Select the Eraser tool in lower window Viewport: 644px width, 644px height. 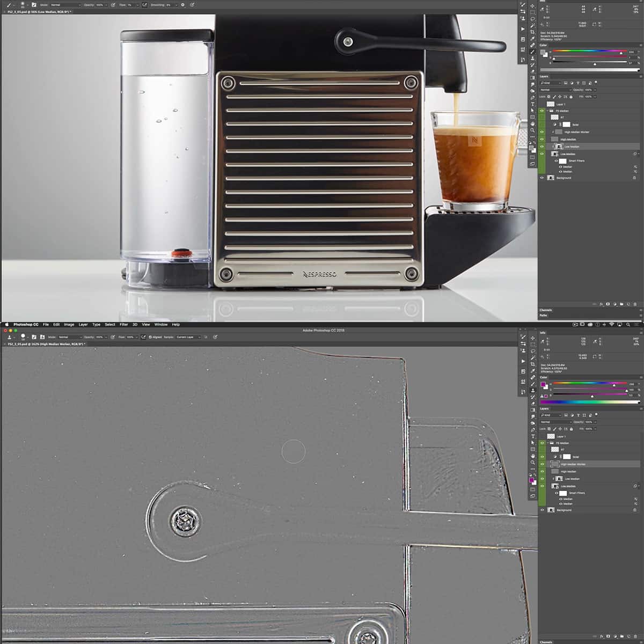[x=533, y=404]
